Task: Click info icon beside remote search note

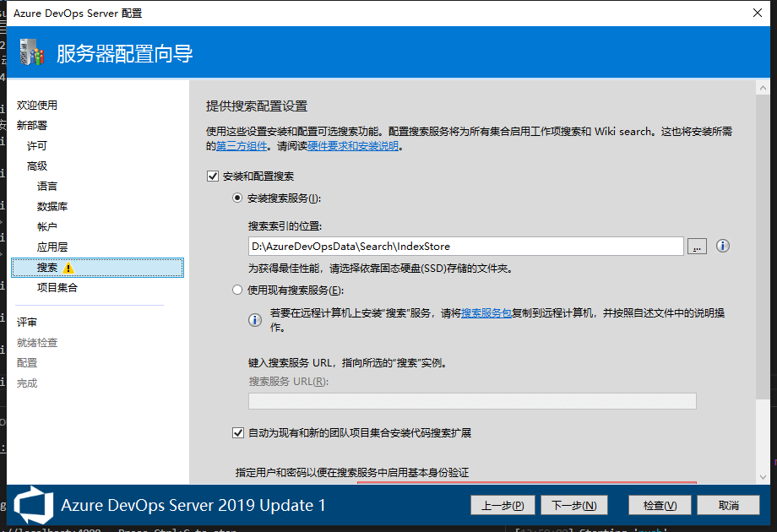Action: pyautogui.click(x=254, y=320)
